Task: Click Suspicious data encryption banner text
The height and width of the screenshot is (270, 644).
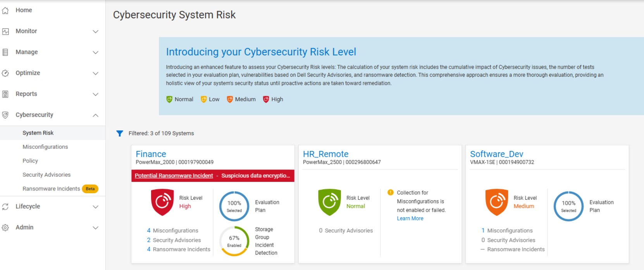Action: (256, 176)
